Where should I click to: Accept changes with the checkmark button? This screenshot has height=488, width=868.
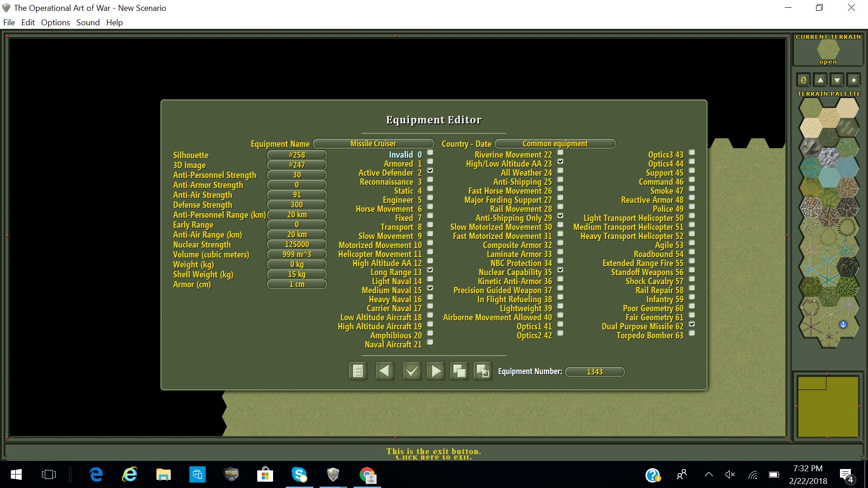[412, 371]
